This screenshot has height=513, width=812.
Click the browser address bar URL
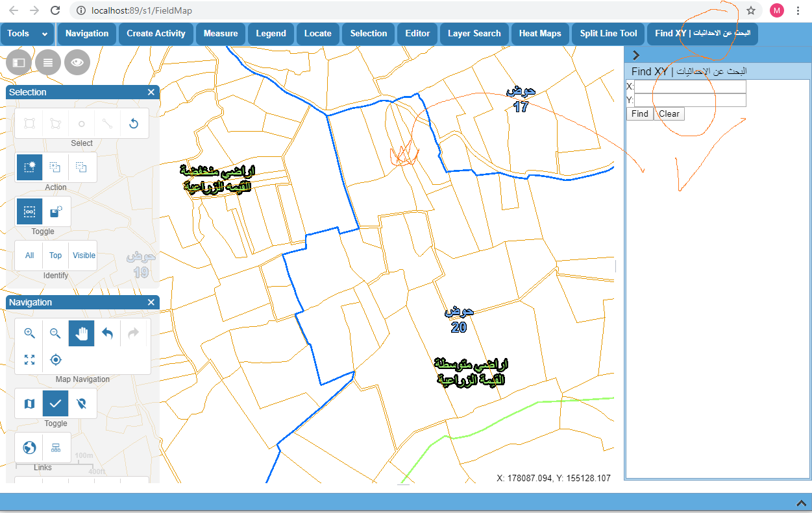pyautogui.click(x=142, y=10)
